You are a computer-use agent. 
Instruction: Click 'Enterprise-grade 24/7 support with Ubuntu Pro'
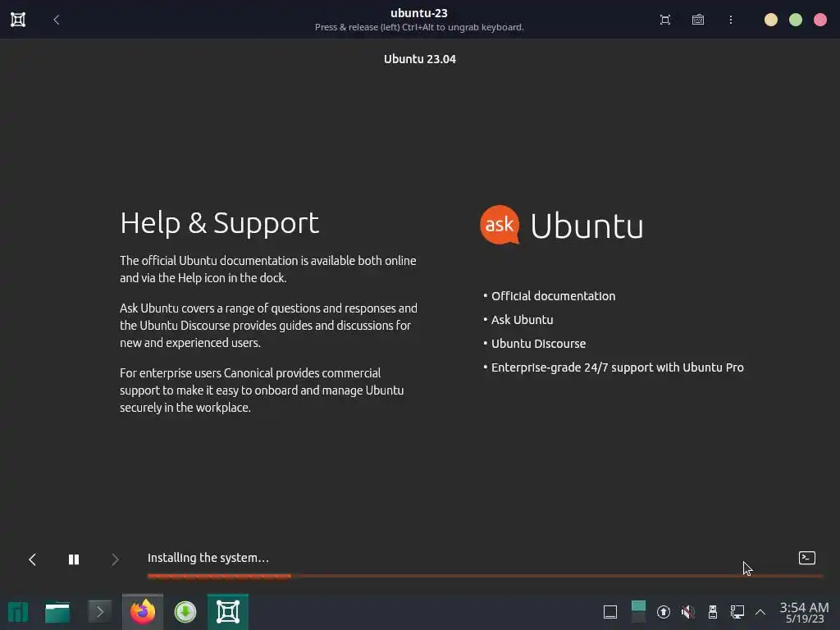617,367
